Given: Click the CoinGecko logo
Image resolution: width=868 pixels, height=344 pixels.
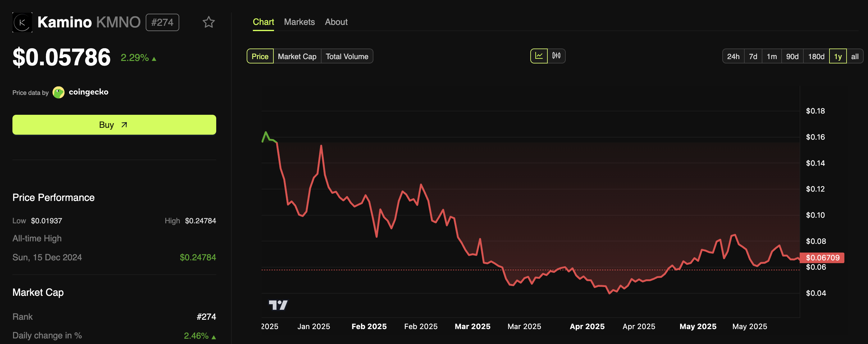Looking at the screenshot, I should (x=59, y=92).
